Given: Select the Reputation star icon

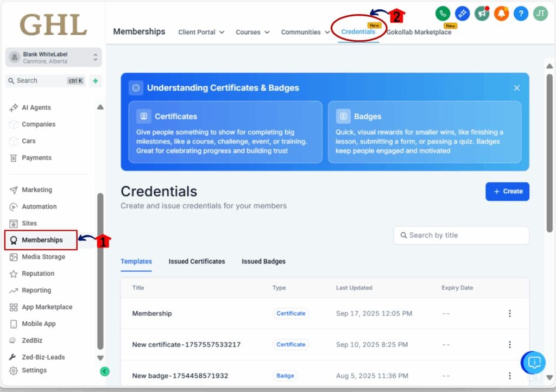Looking at the screenshot, I should [x=14, y=273].
